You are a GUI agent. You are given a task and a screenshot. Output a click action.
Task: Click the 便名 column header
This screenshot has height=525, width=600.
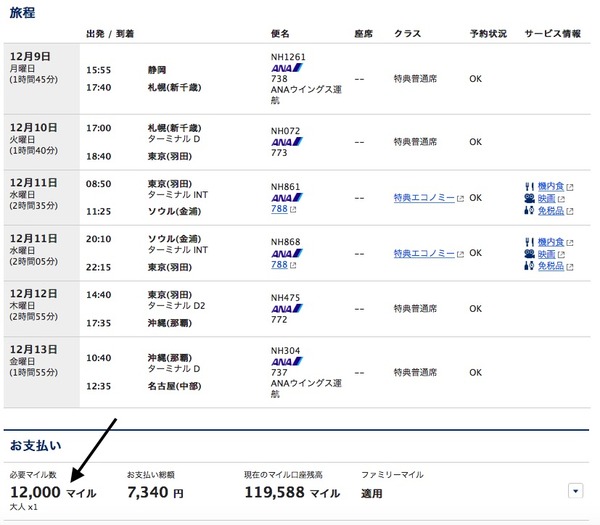tap(280, 34)
